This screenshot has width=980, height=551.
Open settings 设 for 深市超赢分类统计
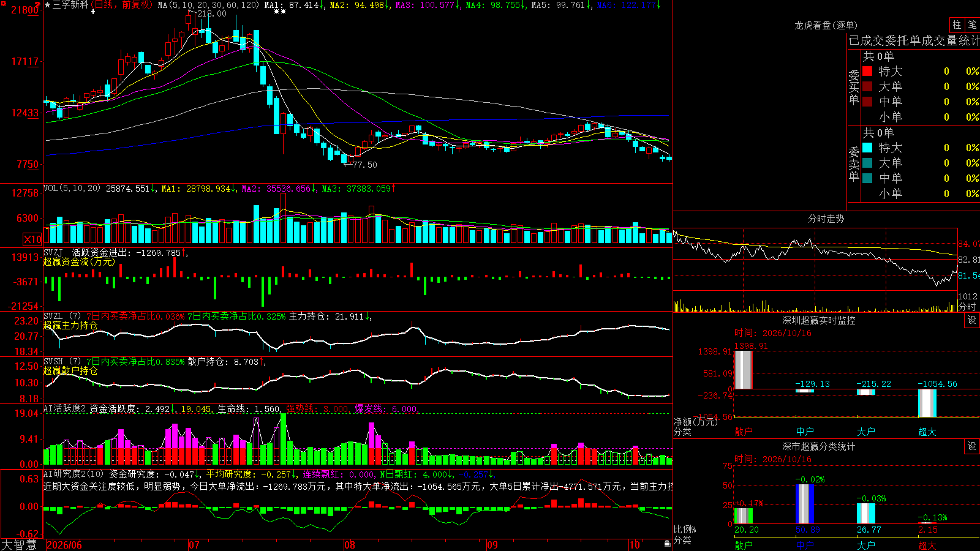972,446
